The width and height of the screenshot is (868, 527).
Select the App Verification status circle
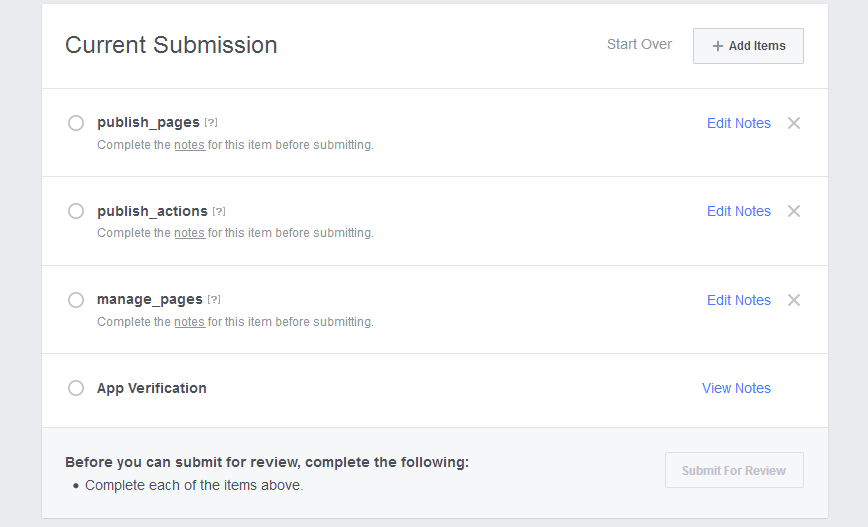click(x=76, y=388)
